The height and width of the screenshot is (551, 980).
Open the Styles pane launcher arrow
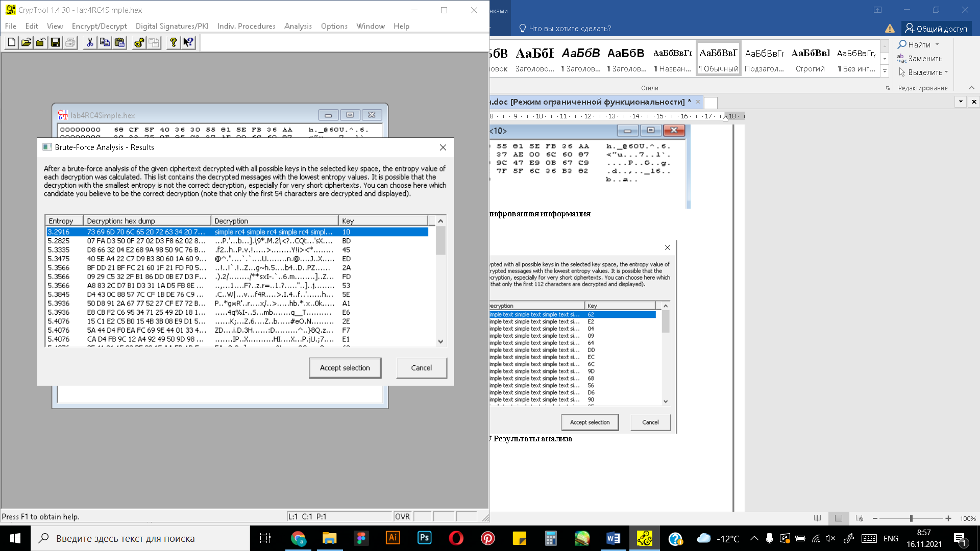point(888,88)
